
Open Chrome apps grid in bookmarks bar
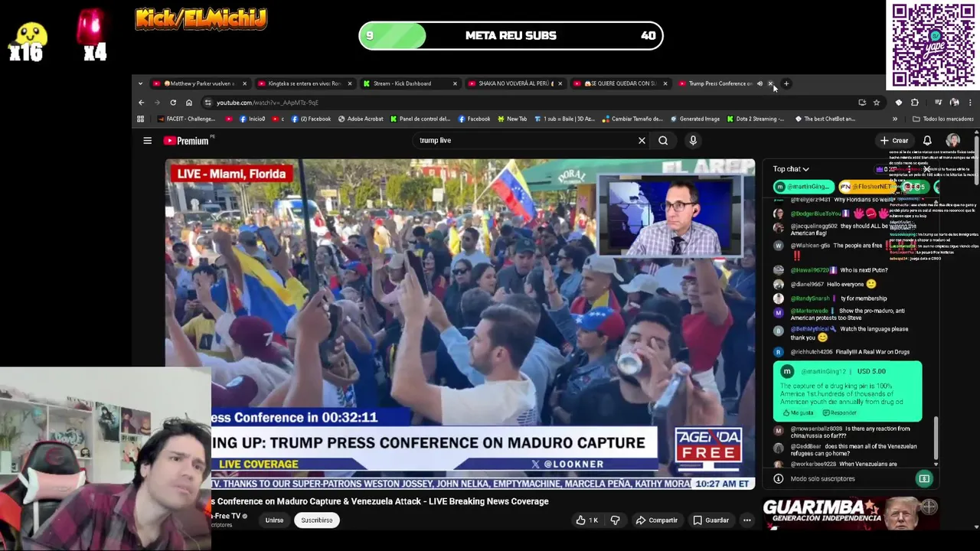(140, 119)
